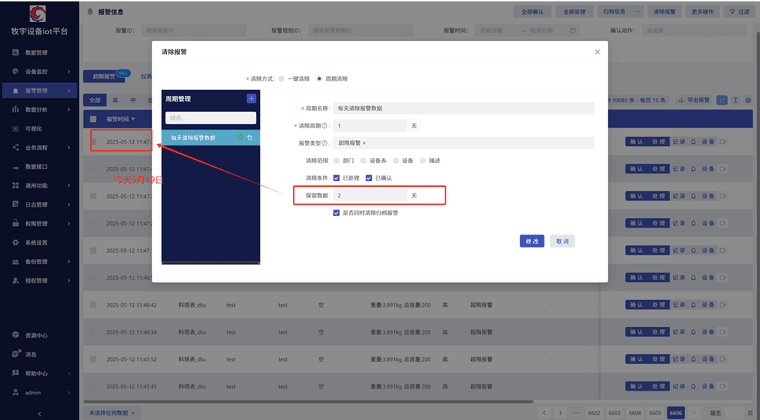
Task: Click the 周期名称 input field
Action: point(463,109)
